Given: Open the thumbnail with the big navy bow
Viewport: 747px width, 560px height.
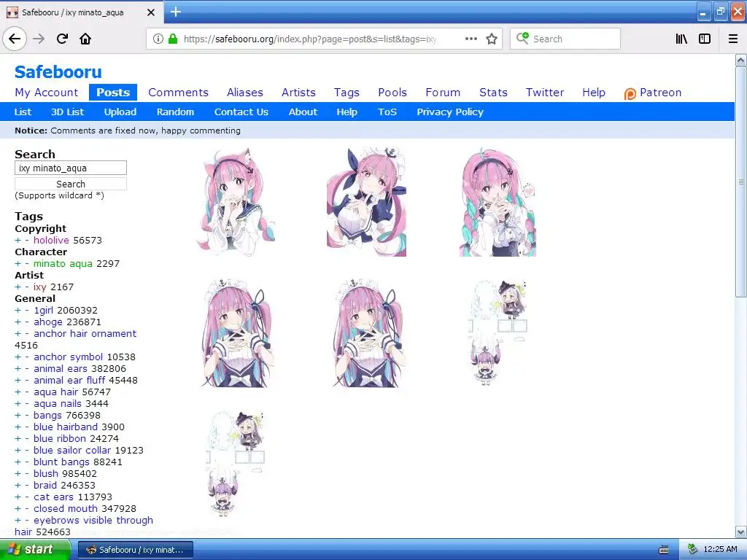Looking at the screenshot, I should point(366,201).
